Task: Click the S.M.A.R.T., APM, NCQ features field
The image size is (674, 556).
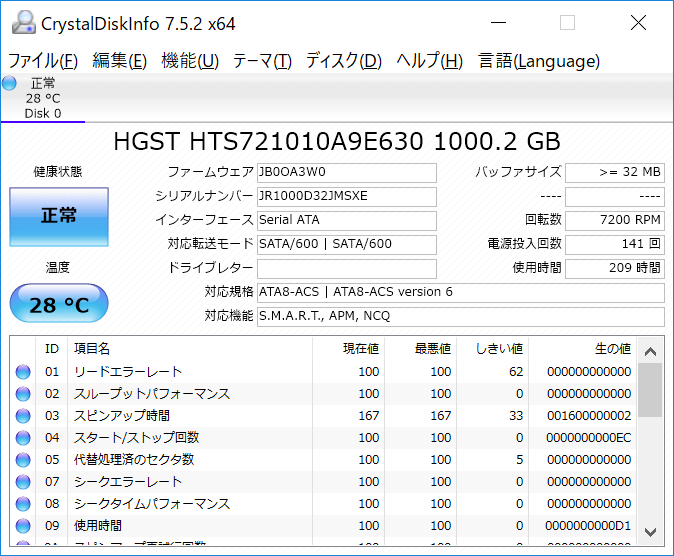Action: [461, 317]
